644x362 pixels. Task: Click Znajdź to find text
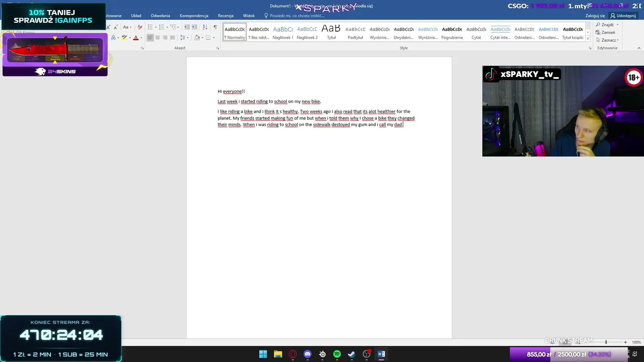[x=605, y=25]
